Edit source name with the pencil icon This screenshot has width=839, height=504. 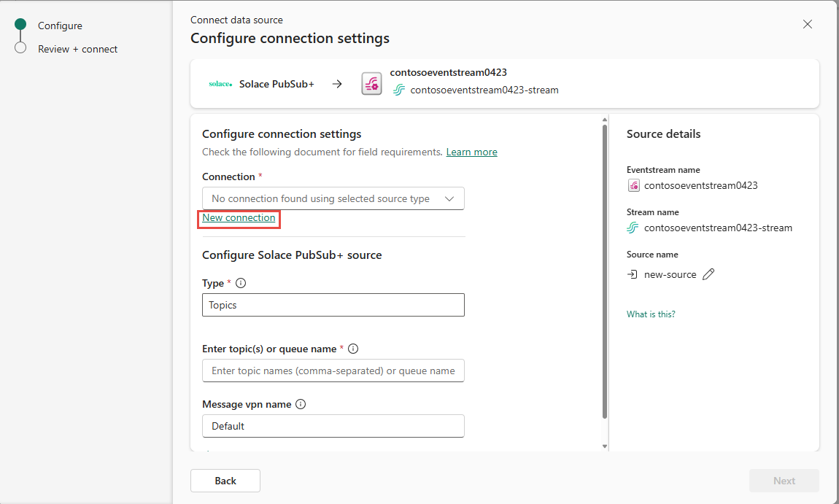pos(708,274)
